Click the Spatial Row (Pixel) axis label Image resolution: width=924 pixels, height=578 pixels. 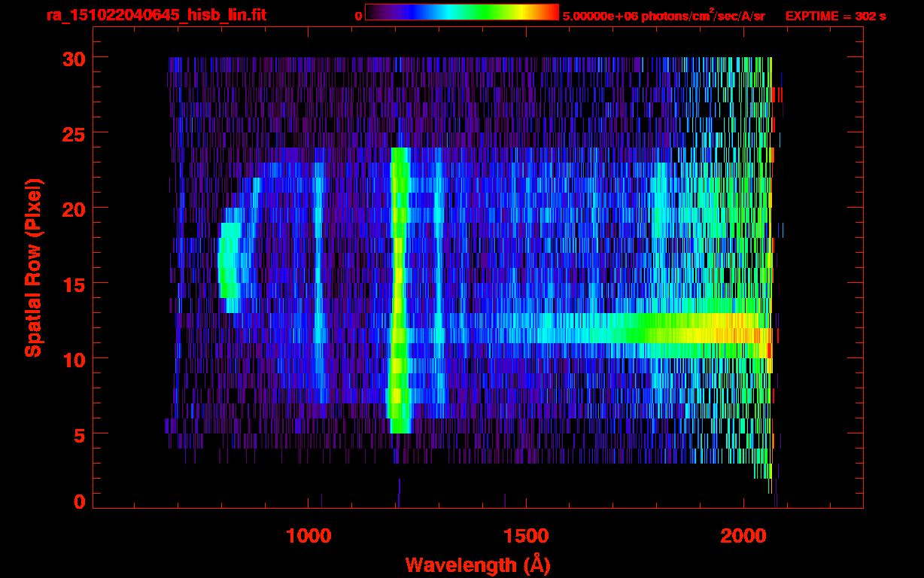(x=33, y=267)
